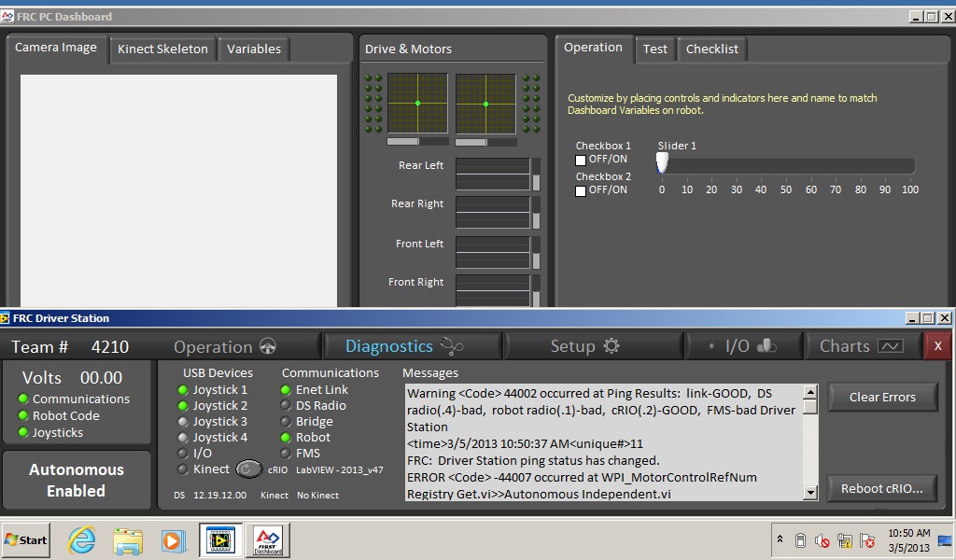The width and height of the screenshot is (956, 560).
Task: Toggle Checkbox 1 OFF/ON in Dashboard
Action: [581, 161]
